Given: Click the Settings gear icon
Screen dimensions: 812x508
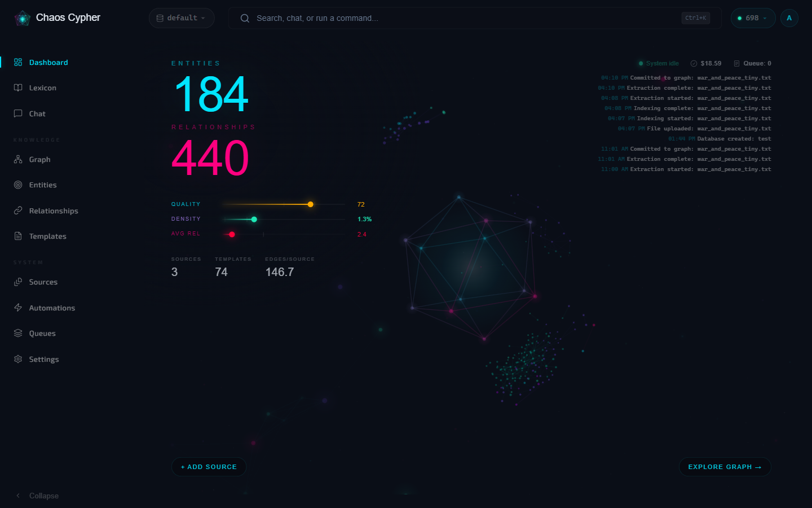Looking at the screenshot, I should [18, 359].
